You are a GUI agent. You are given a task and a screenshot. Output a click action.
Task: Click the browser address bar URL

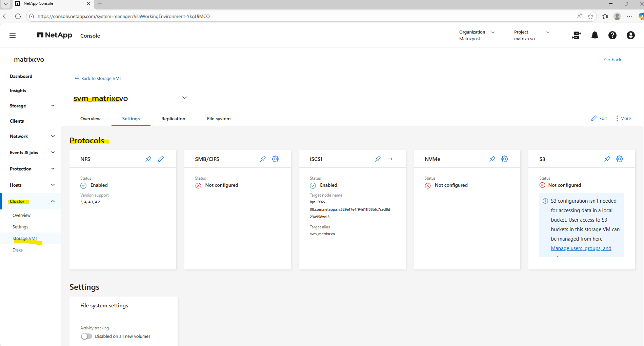(x=123, y=16)
